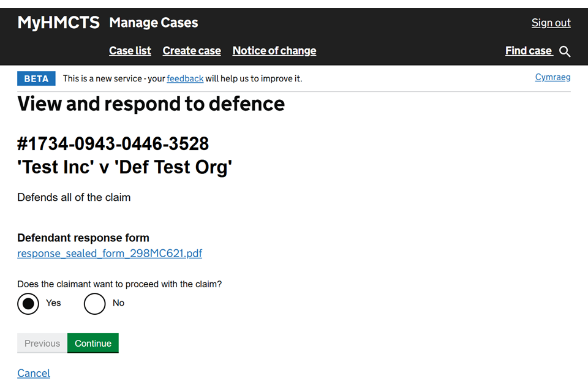Switch language to Cymraeg

(x=552, y=77)
